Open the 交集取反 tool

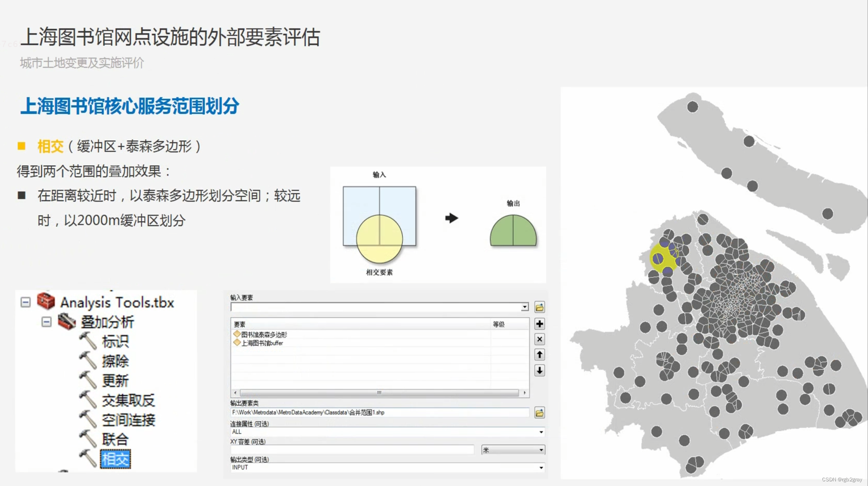click(128, 400)
